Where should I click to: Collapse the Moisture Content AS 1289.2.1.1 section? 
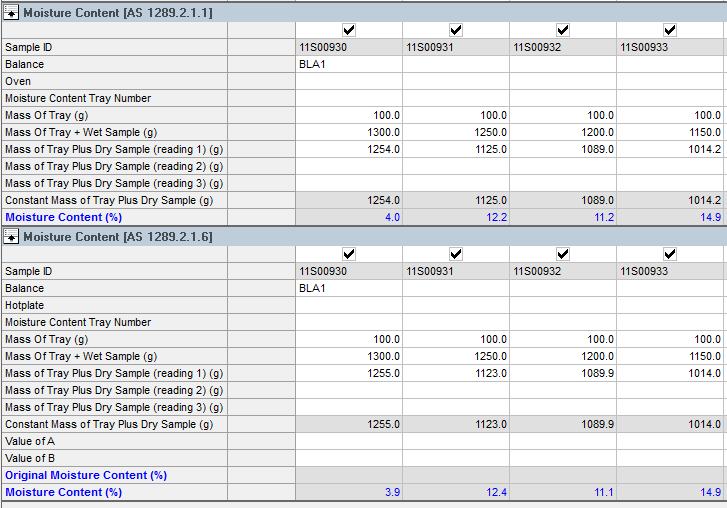(x=11, y=12)
